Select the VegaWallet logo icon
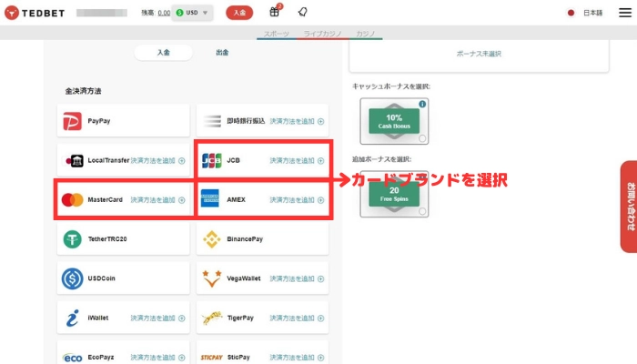 pyautogui.click(x=212, y=278)
